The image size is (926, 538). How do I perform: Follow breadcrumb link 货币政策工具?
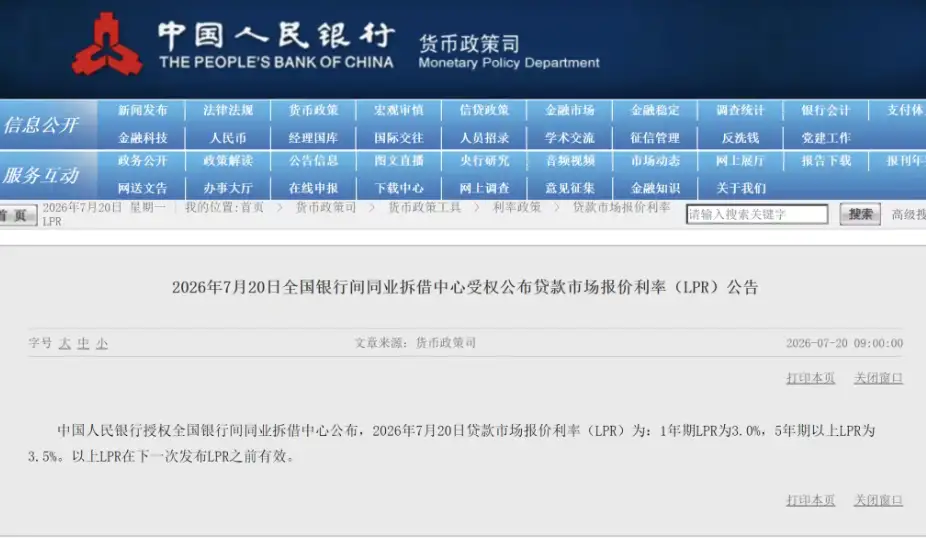(x=425, y=207)
